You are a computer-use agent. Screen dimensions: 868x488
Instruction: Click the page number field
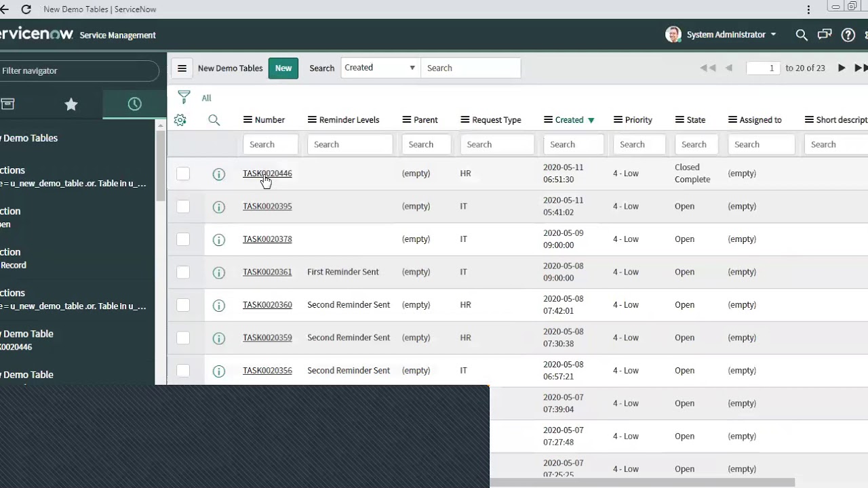point(763,68)
